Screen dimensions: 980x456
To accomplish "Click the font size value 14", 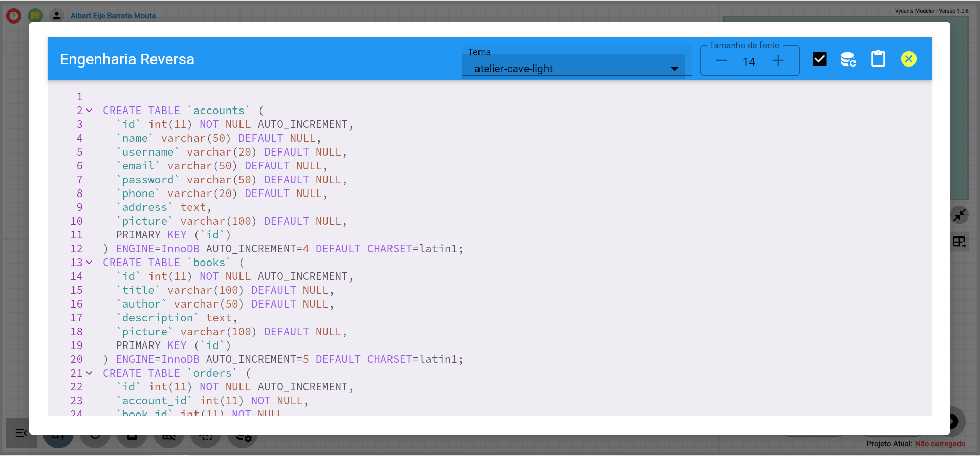I will (749, 62).
